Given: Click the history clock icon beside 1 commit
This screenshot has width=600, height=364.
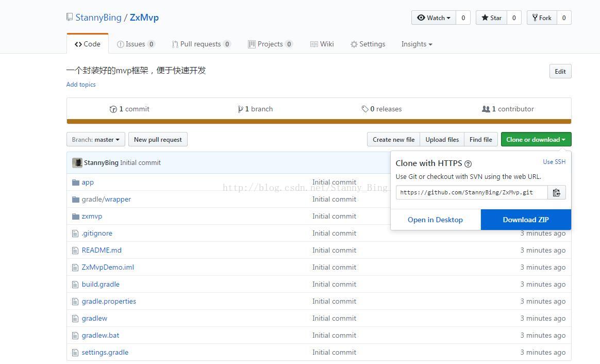Looking at the screenshot, I should [113, 109].
